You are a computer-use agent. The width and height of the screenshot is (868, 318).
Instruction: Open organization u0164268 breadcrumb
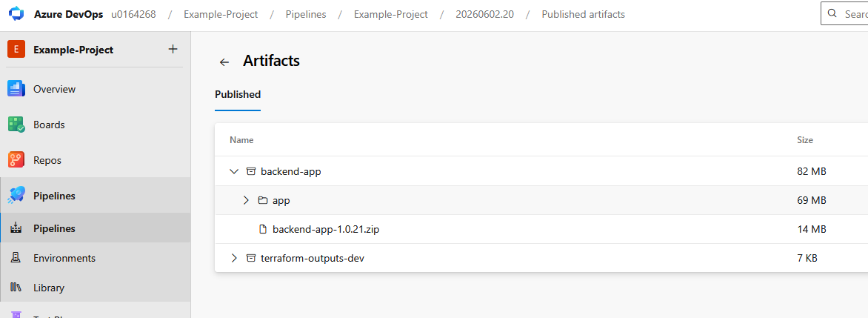tap(133, 14)
